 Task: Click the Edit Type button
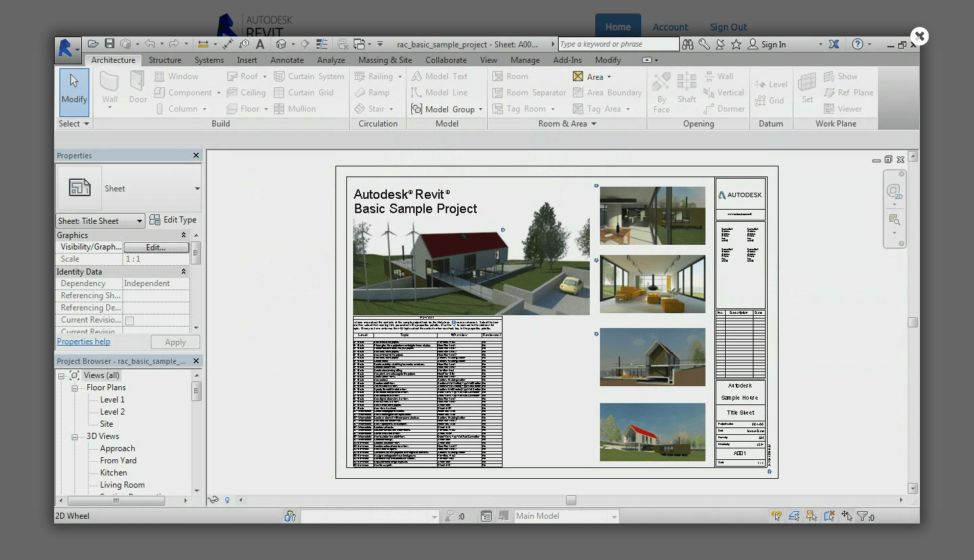[173, 220]
